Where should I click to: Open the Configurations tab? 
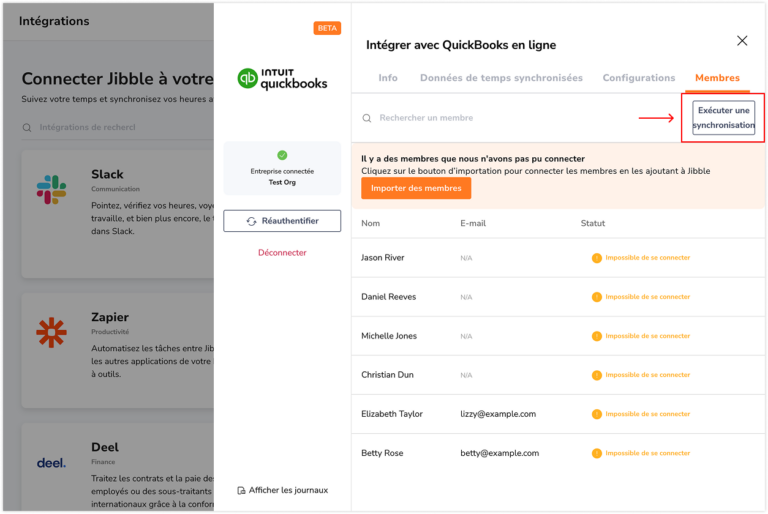coord(638,78)
